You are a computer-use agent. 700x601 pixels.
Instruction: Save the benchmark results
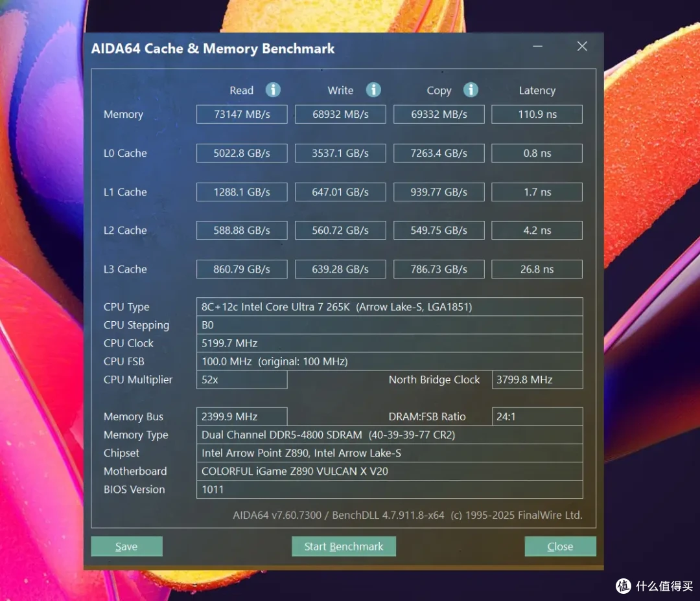[x=127, y=546]
